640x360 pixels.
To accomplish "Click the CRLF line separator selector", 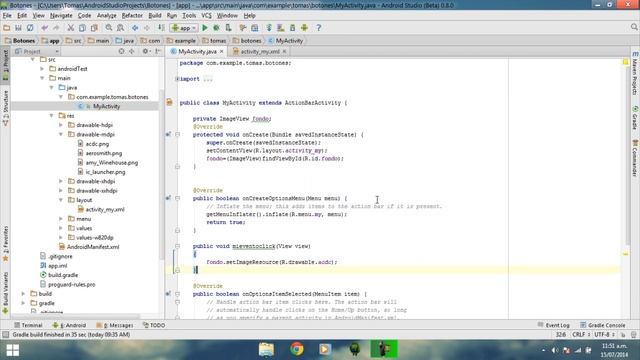I will click(581, 335).
